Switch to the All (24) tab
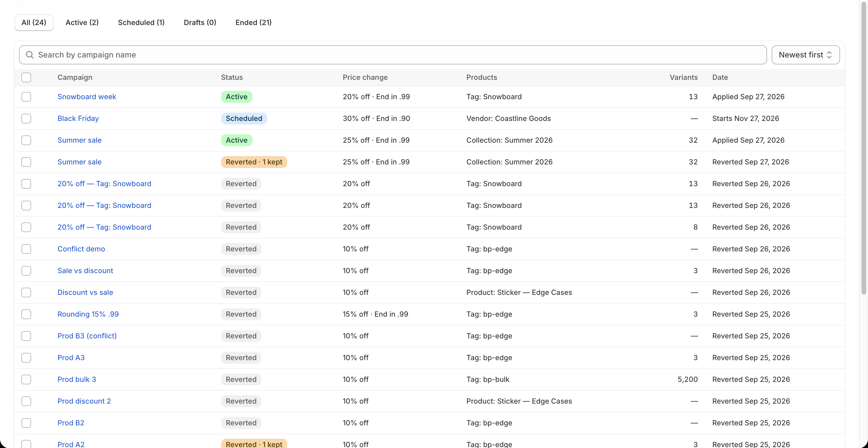868x448 pixels. pos(34,23)
